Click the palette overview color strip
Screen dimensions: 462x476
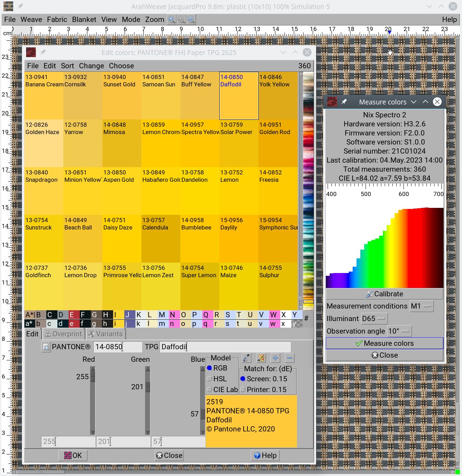click(308, 191)
